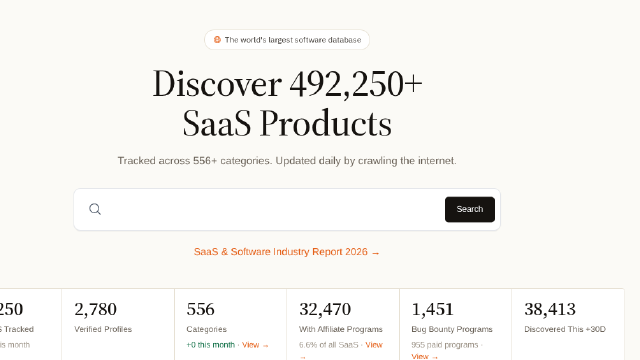Select the 2,780 Verified Profiles stat
This screenshot has height=360, width=640.
(x=118, y=324)
